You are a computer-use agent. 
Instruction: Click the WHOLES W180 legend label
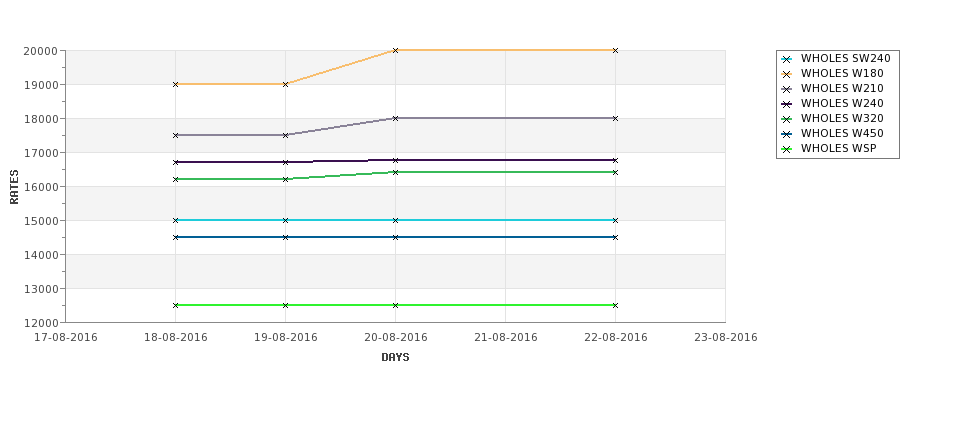click(842, 73)
